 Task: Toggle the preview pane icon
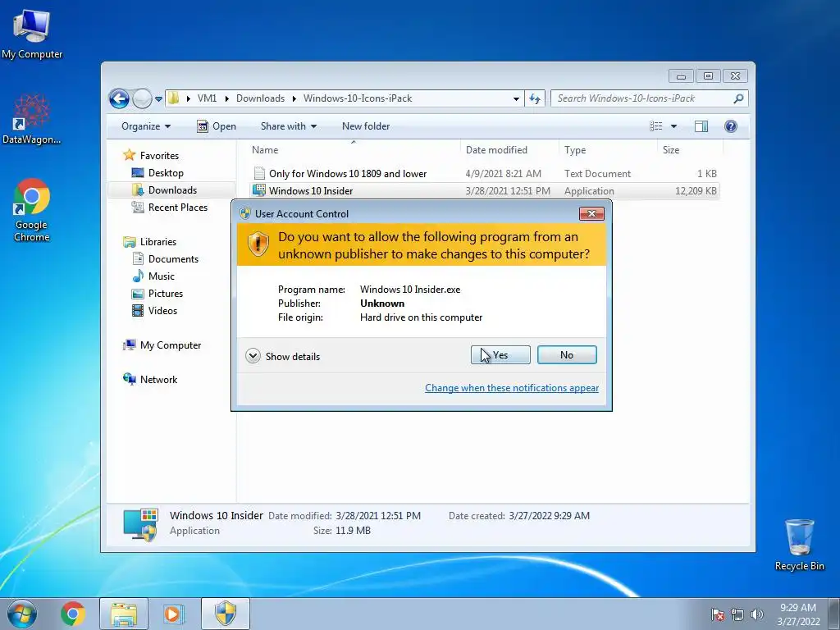[x=701, y=126]
